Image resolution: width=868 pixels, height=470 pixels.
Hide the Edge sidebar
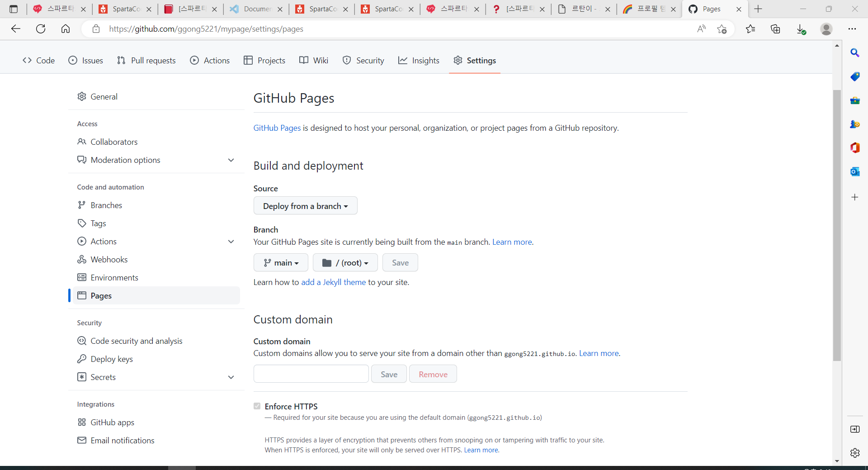[x=855, y=429]
